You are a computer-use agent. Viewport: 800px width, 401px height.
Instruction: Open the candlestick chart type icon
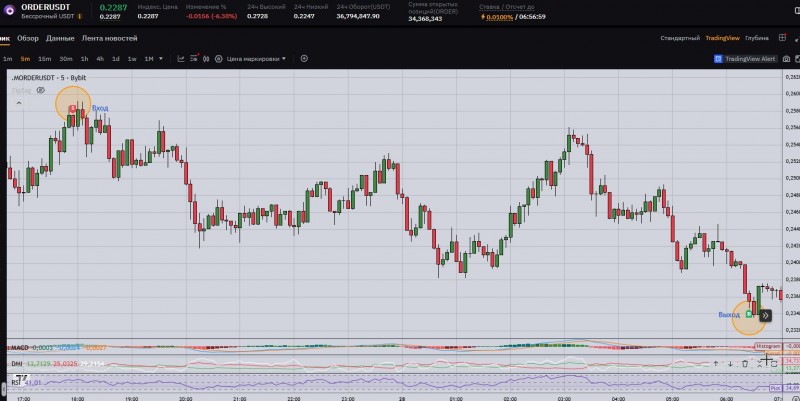click(206, 59)
